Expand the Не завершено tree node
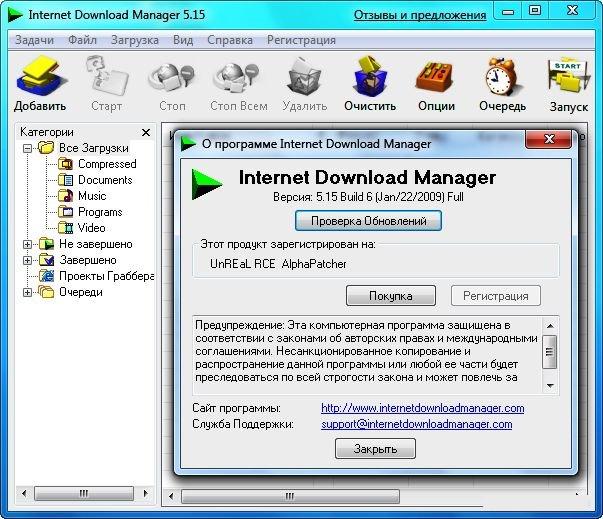This screenshot has height=519, width=603. 27,244
